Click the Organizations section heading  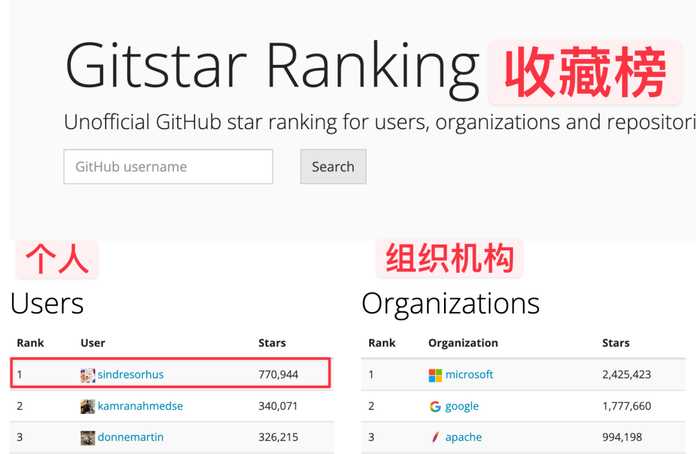[451, 305]
